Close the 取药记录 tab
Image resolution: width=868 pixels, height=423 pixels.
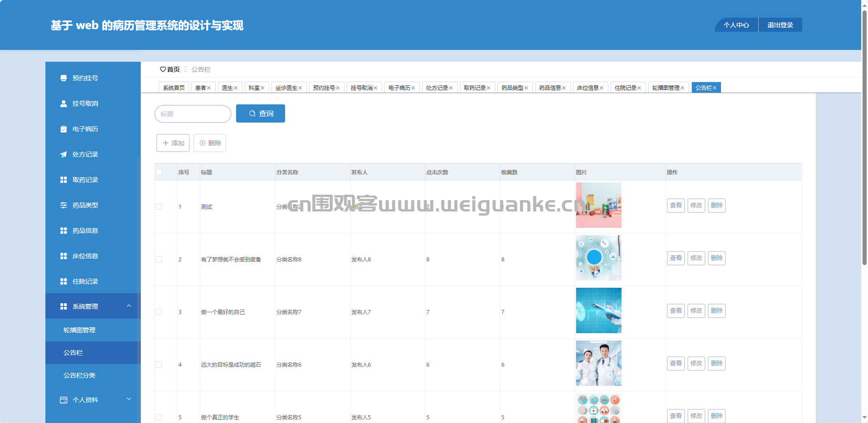(488, 88)
